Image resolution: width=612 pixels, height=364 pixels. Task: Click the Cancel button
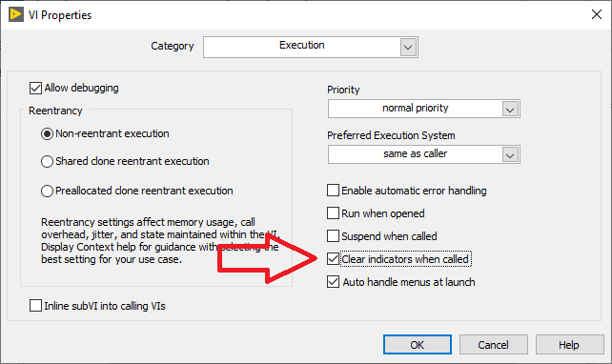494,345
